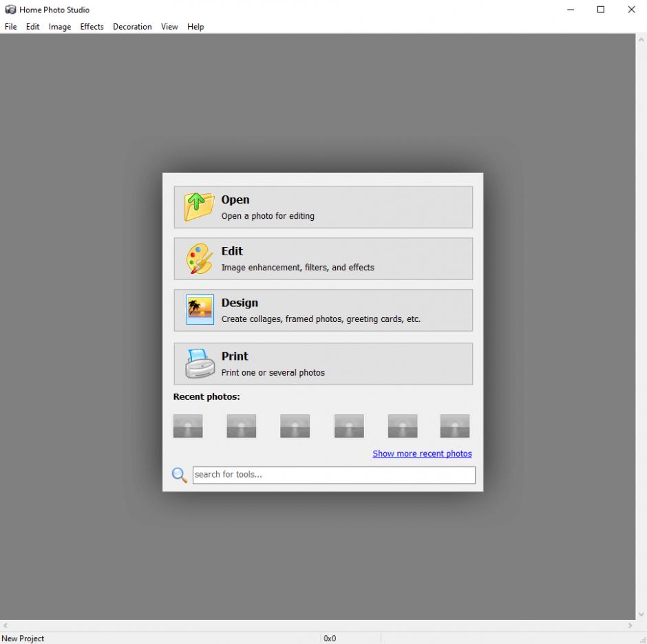647x644 pixels.
Task: Open the Image menu
Action: [60, 27]
